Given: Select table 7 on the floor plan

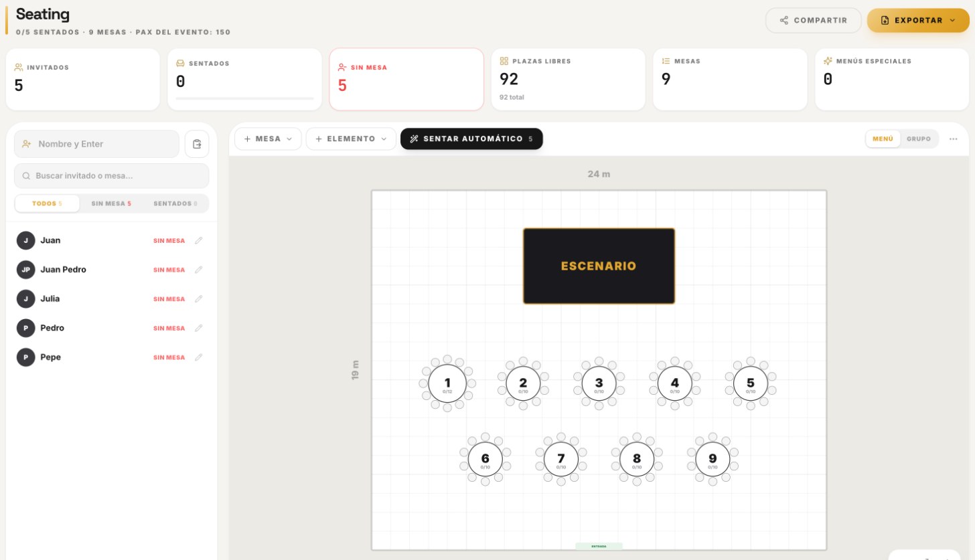Looking at the screenshot, I should pyautogui.click(x=560, y=459).
